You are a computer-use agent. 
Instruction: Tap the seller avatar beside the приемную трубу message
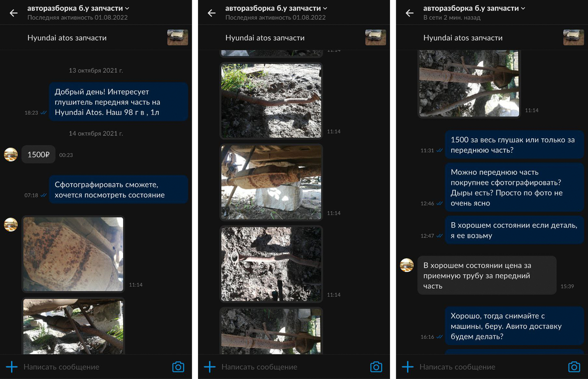[x=407, y=265]
